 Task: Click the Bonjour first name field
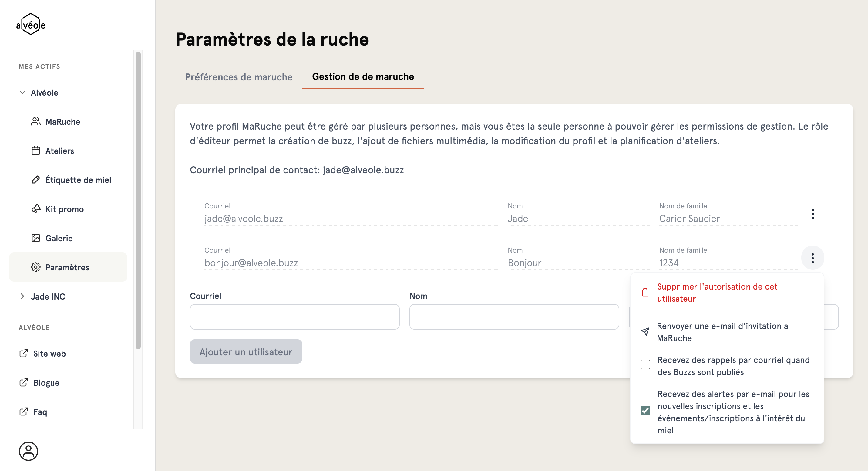(x=578, y=263)
